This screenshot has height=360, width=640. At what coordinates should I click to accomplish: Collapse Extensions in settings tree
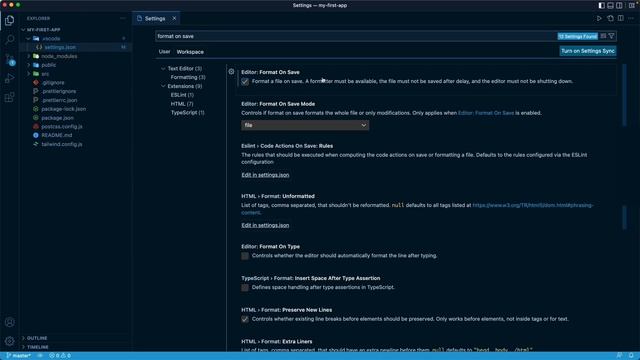tap(163, 86)
